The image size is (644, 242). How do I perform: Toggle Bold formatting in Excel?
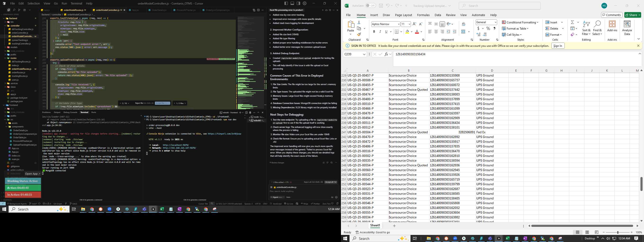(374, 32)
